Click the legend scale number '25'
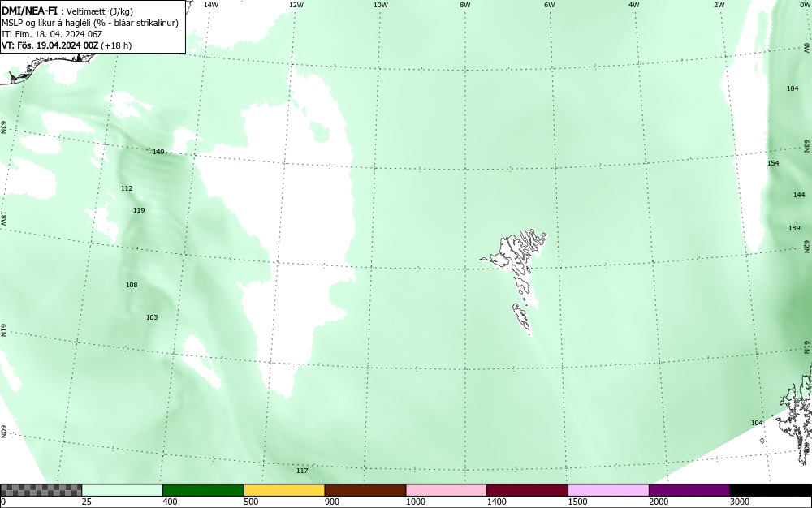This screenshot has width=812, height=508. [87, 502]
